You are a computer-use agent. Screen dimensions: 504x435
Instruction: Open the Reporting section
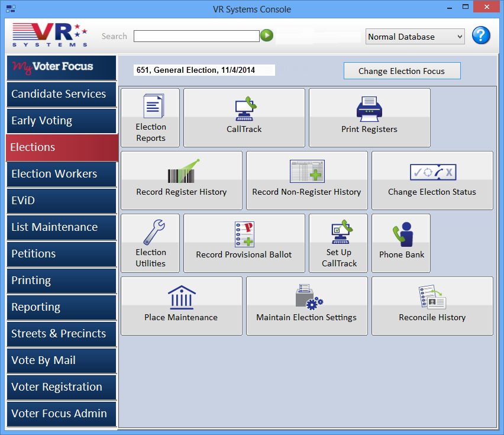pos(62,308)
